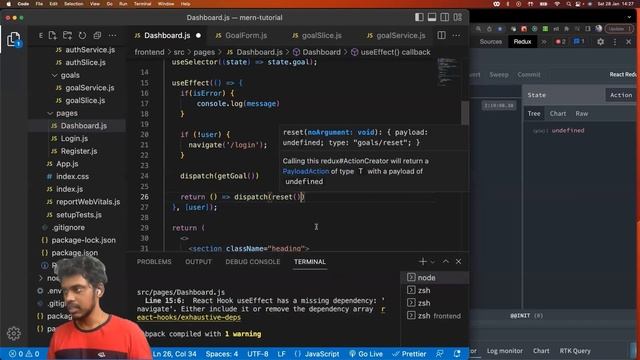
Task: Maximize the terminal panel with caret
Action: click(x=446, y=261)
